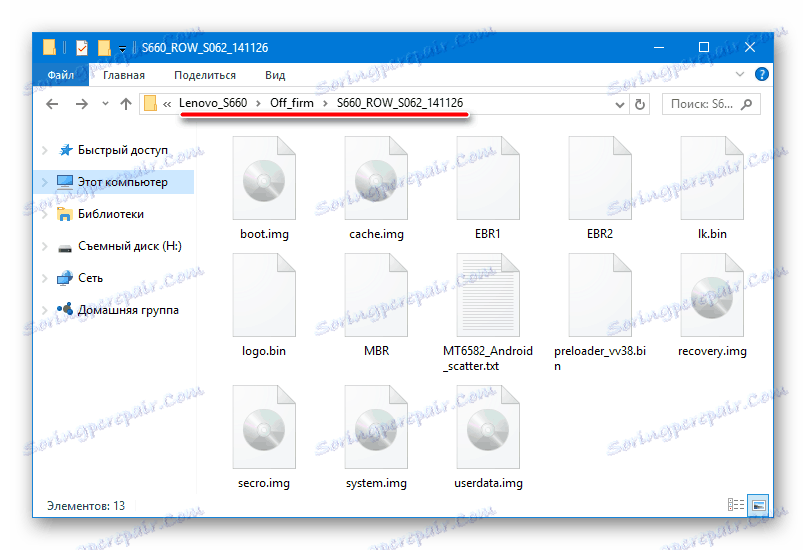Open address bar history dropdown

[x=620, y=105]
